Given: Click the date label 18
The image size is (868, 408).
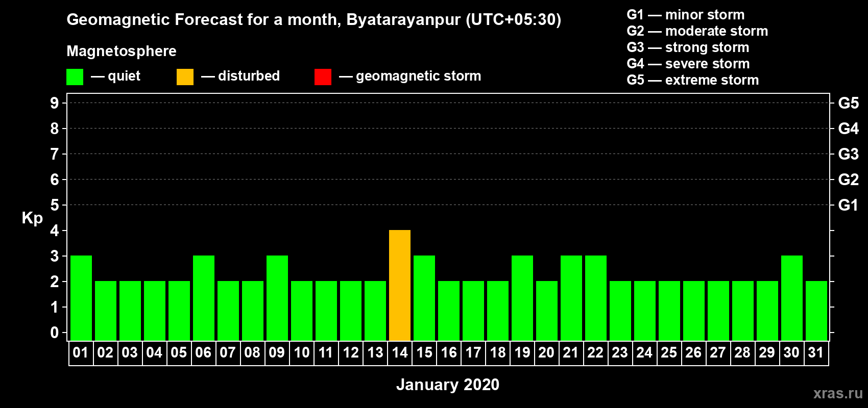Looking at the screenshot, I should tap(497, 352).
